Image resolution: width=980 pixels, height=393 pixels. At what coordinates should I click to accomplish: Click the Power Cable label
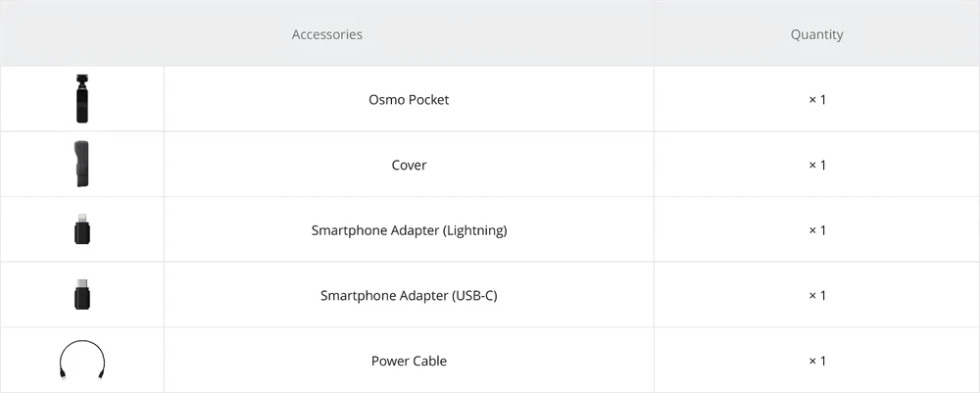click(409, 362)
